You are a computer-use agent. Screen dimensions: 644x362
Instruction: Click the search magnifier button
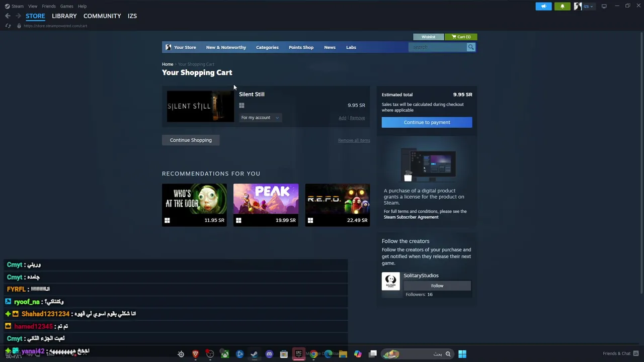coord(471,47)
